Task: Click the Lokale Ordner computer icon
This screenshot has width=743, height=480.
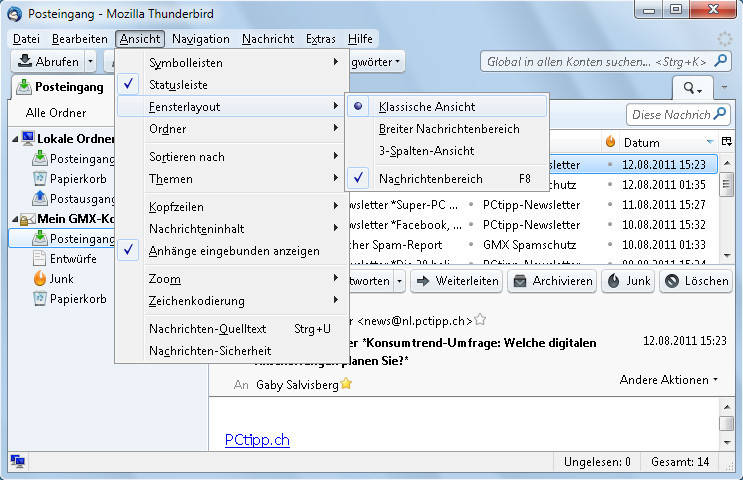Action: [28, 138]
